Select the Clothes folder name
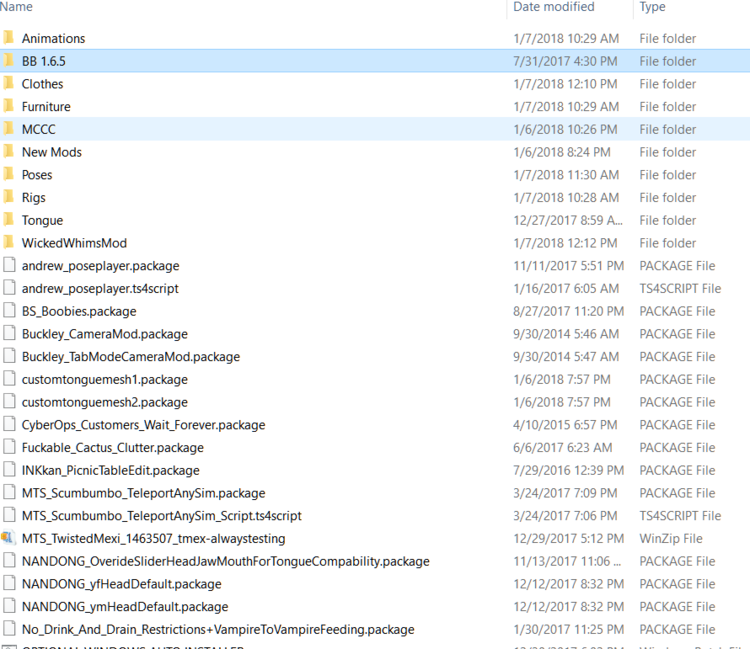750x649 pixels. 43,84
